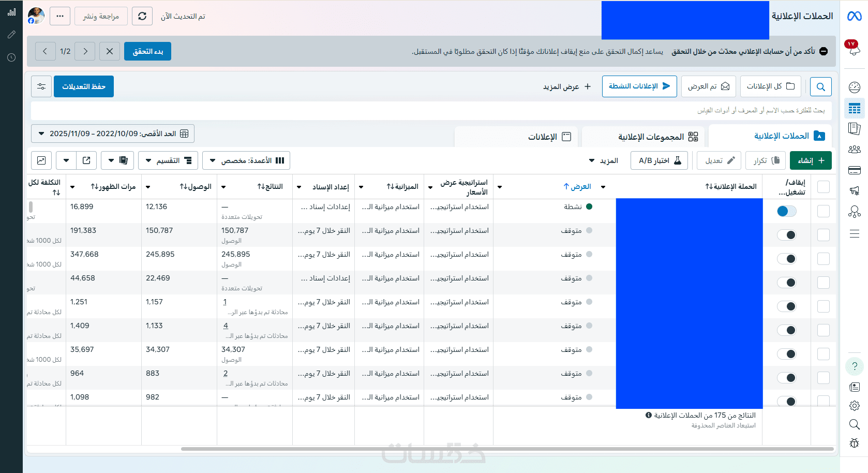Click the blue-outlined search magnifier button

click(x=821, y=86)
